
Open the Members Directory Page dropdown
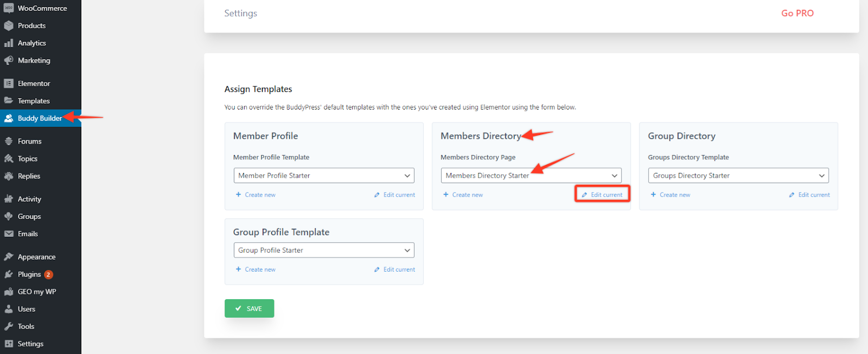[531, 176]
